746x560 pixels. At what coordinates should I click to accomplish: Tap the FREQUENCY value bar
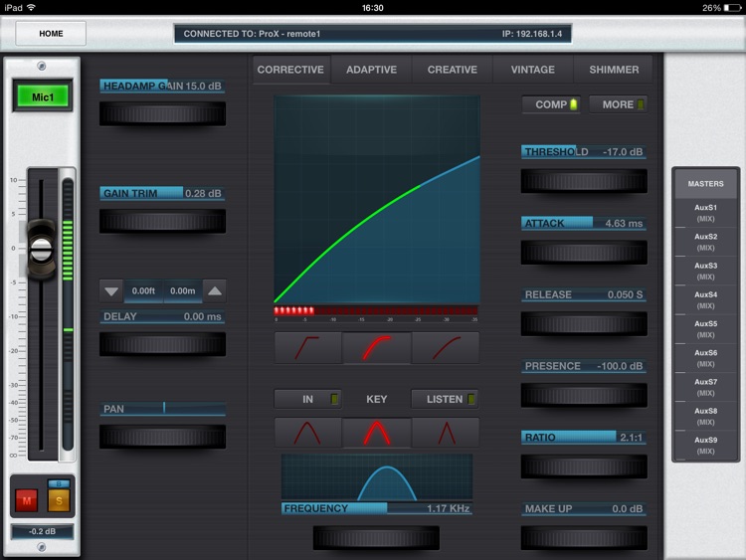377,508
